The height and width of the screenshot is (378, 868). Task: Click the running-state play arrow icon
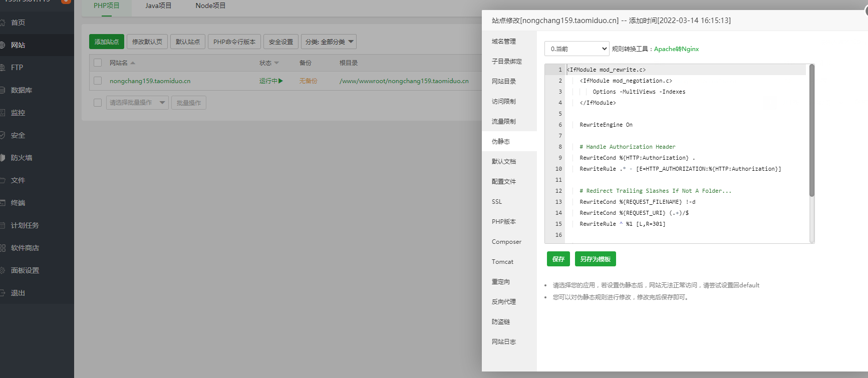pyautogui.click(x=280, y=81)
